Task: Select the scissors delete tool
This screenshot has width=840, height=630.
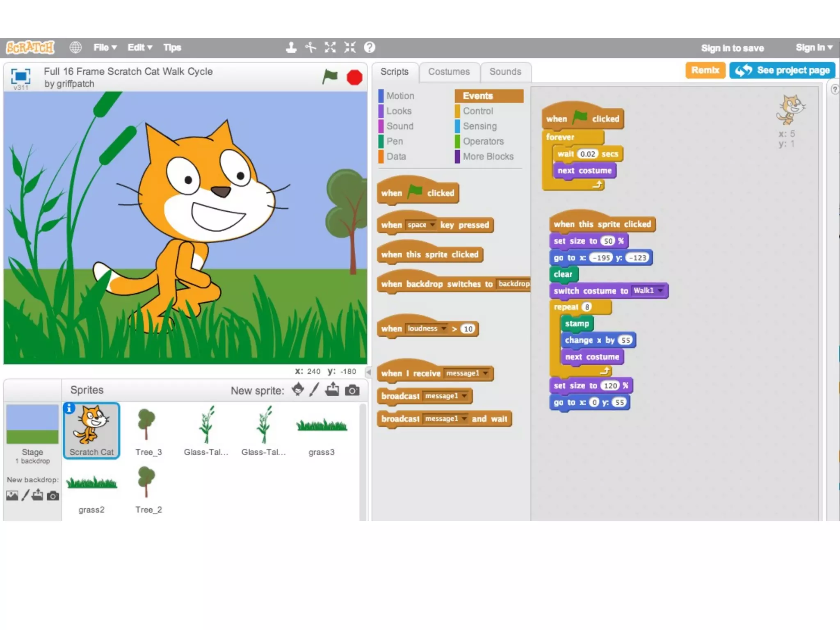Action: tap(310, 48)
